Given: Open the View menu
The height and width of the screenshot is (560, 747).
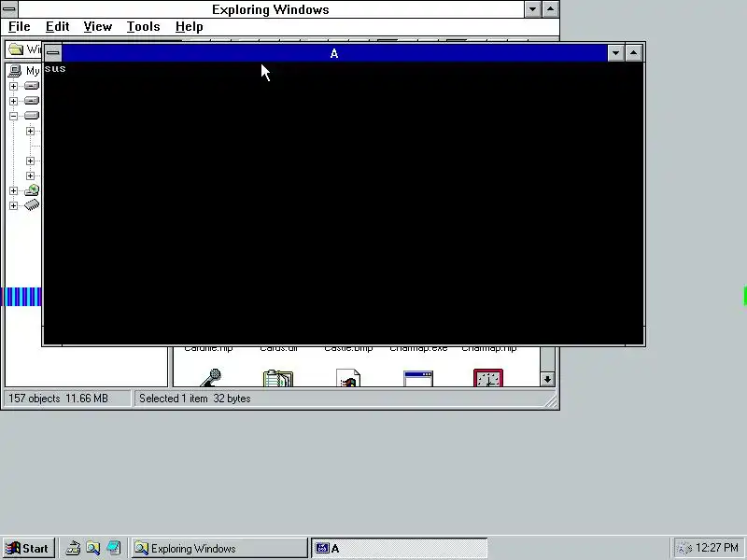Looking at the screenshot, I should pyautogui.click(x=97, y=27).
